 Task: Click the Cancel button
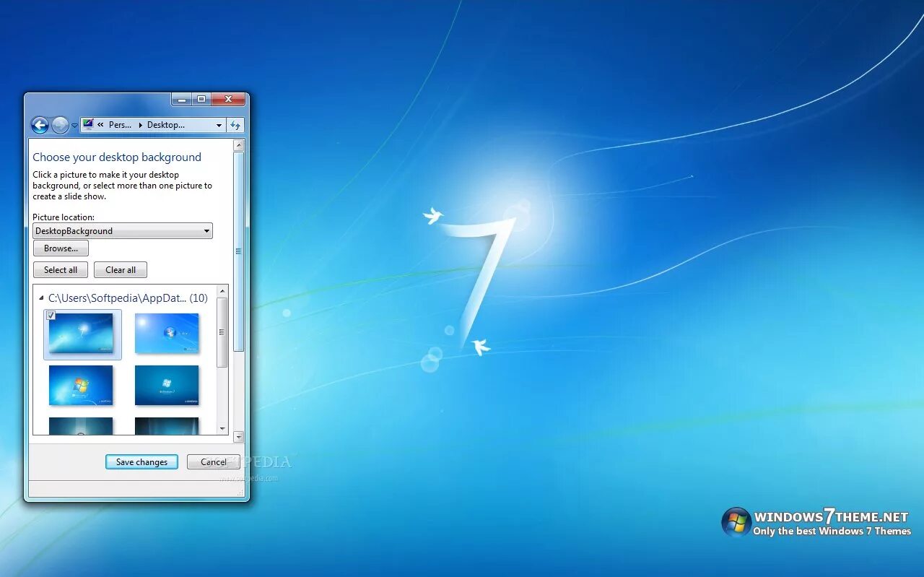click(x=214, y=462)
